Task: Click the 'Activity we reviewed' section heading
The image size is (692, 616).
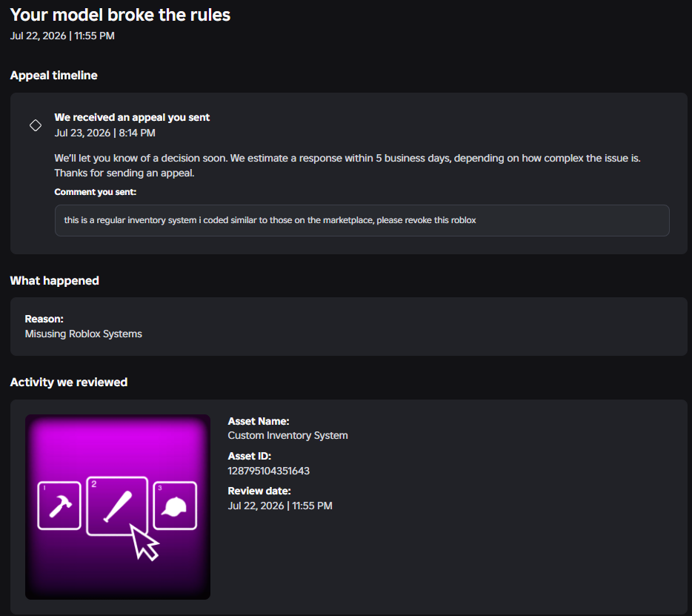Action: [69, 382]
